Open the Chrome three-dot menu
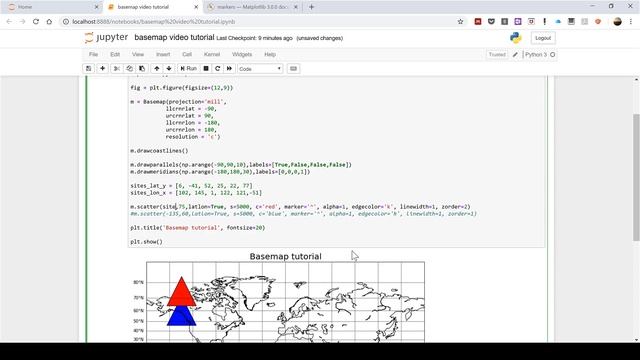Viewport: 640px width, 360px height. [x=631, y=22]
